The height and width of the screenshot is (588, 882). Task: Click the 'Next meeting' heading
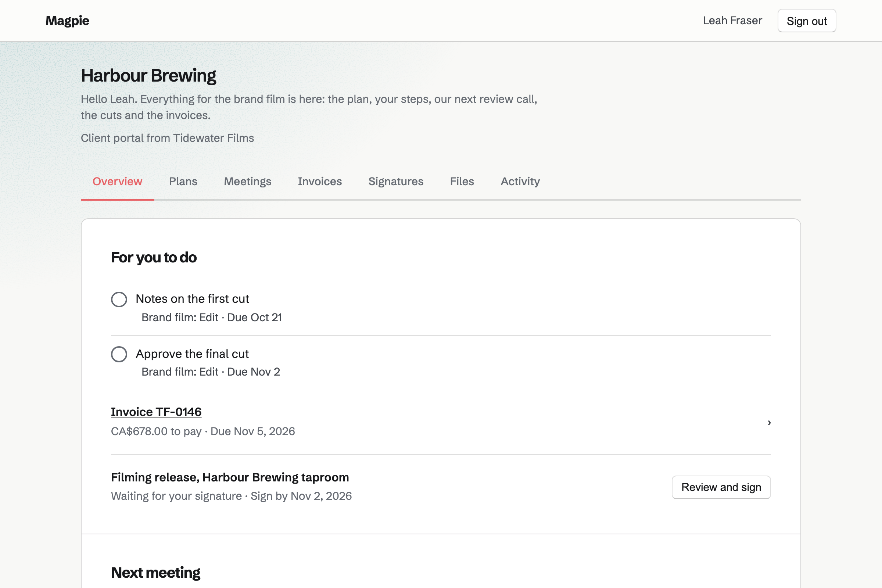155,573
